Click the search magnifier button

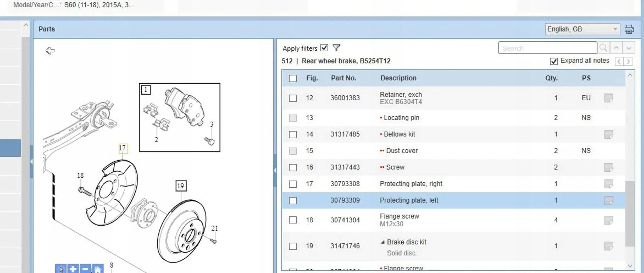coord(603,48)
